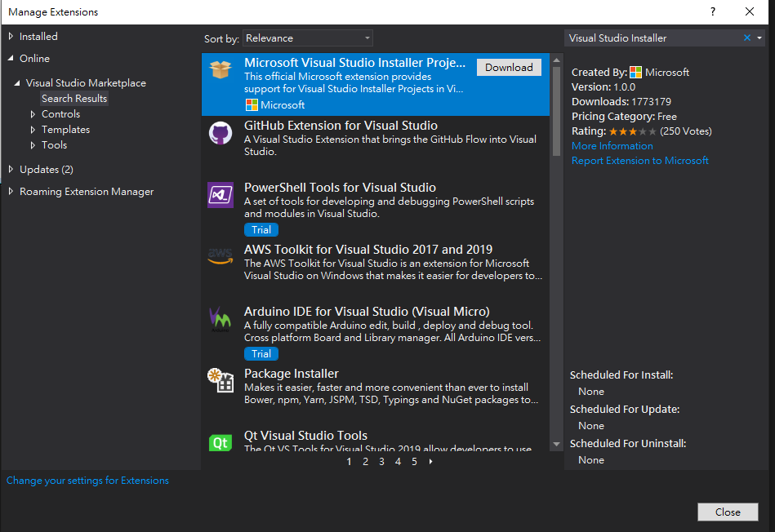The width and height of the screenshot is (775, 532).
Task: Select Search Results in the tree
Action: tap(74, 98)
